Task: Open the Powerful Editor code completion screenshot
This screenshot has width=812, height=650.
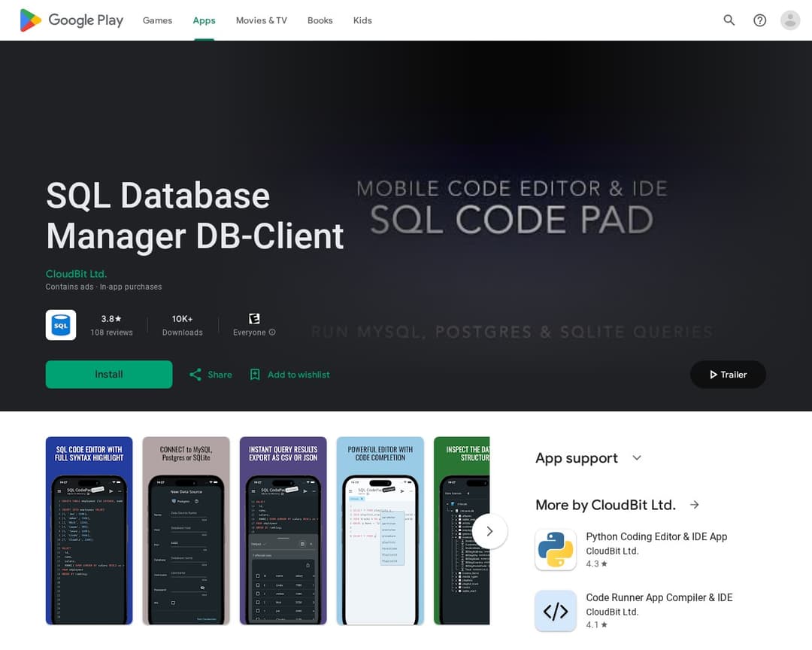Action: [380, 531]
